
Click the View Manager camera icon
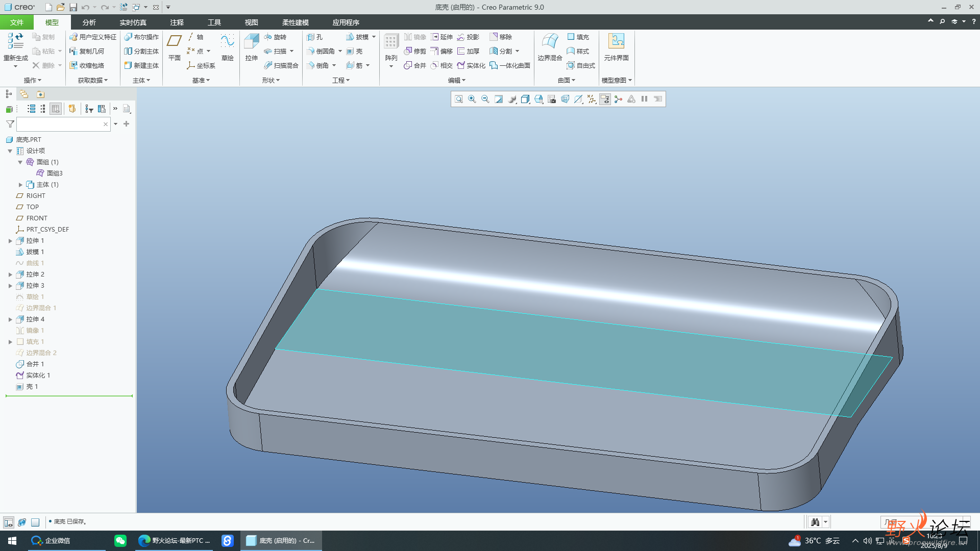(x=552, y=99)
